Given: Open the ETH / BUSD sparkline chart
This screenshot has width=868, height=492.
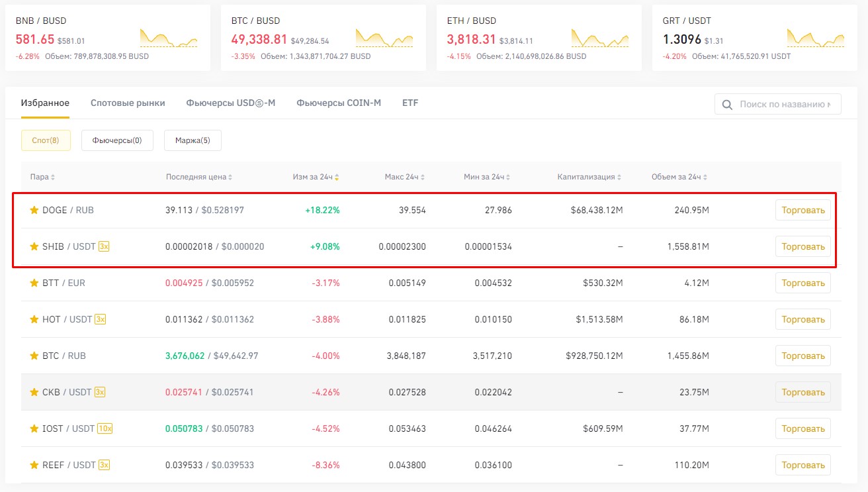Looking at the screenshot, I should click(600, 38).
